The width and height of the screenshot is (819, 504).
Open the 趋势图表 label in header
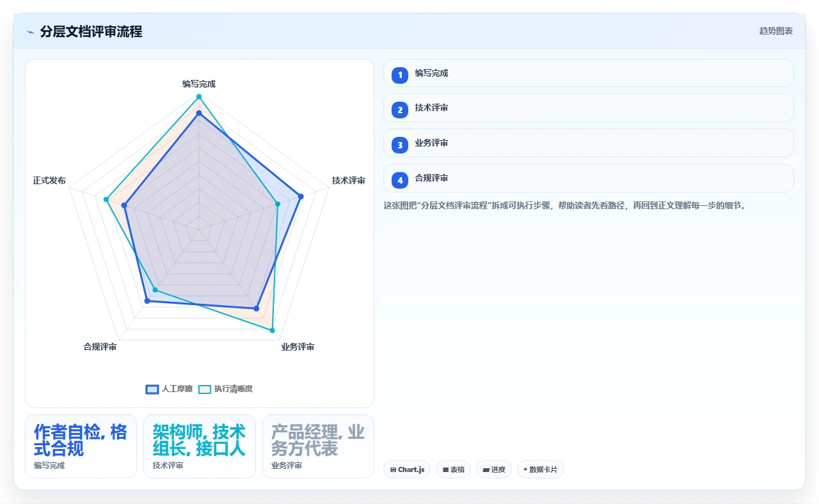776,31
